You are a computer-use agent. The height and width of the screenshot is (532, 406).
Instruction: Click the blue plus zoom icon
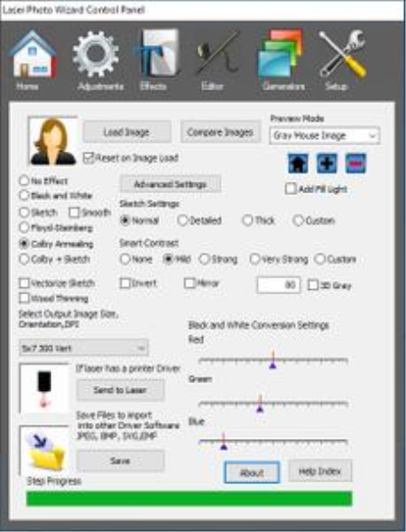point(327,163)
